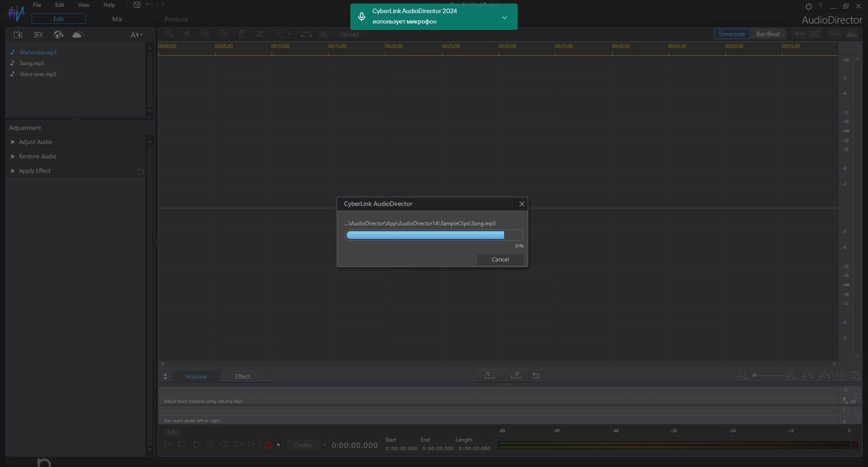Select the Edit room tab

point(58,19)
